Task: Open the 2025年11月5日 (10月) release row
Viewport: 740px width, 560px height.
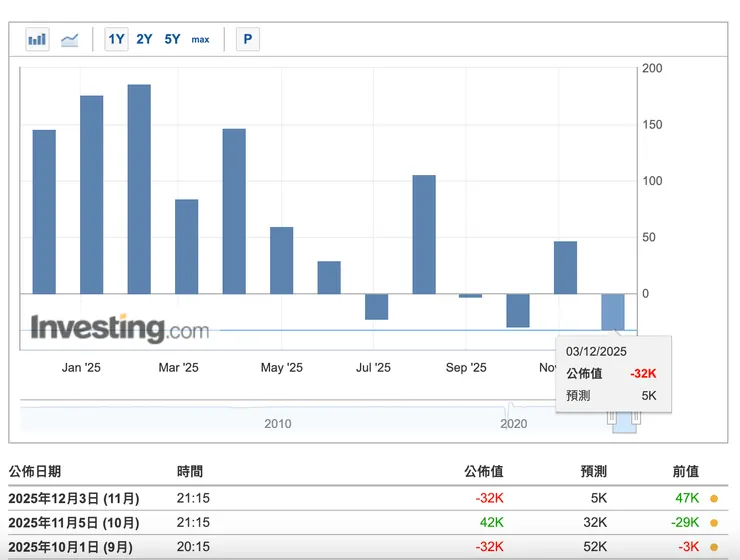Action: 74,522
